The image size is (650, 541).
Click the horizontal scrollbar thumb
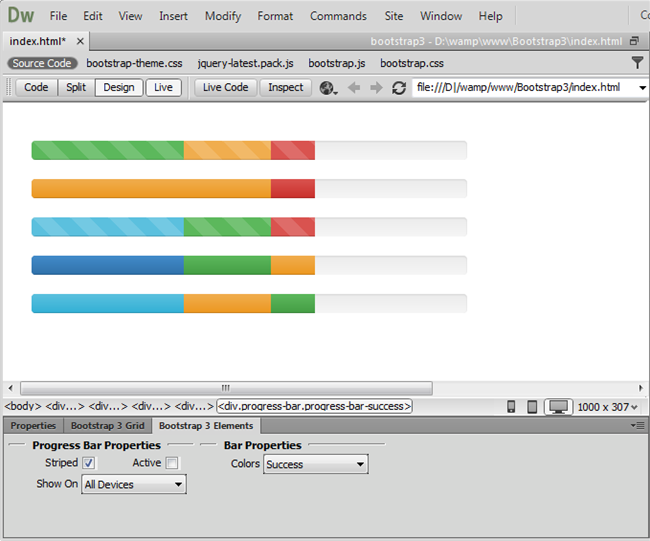226,388
